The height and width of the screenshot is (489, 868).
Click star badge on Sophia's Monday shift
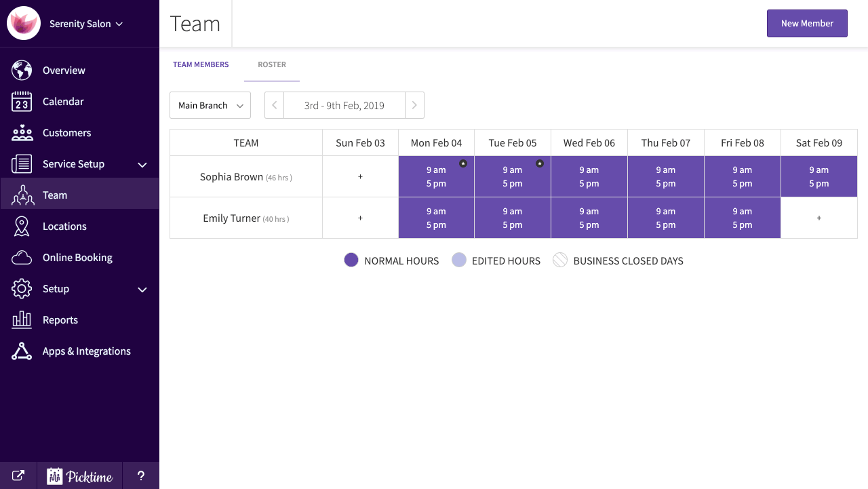point(463,163)
